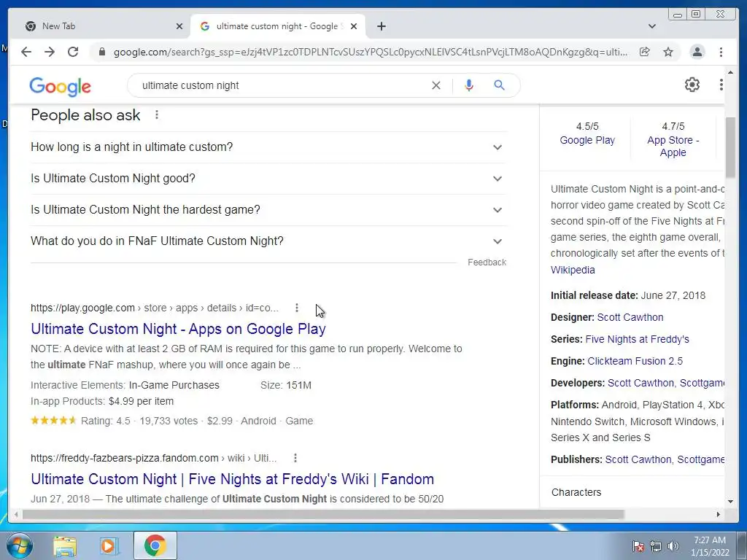
Task: Click the Google logo
Action: (60, 86)
